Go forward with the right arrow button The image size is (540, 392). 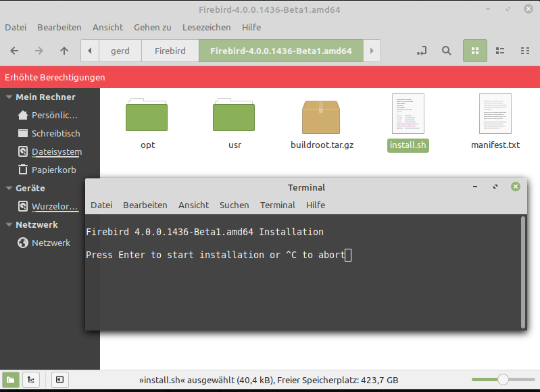point(39,51)
